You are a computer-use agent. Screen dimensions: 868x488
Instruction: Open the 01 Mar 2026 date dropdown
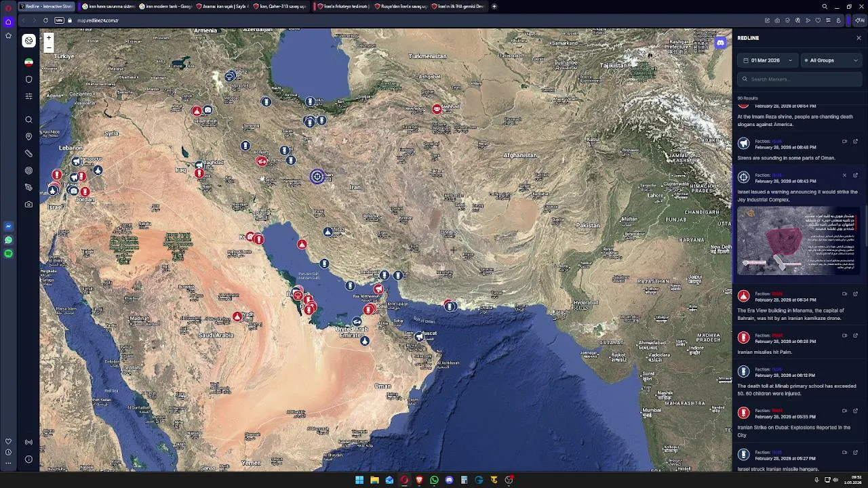point(767,60)
